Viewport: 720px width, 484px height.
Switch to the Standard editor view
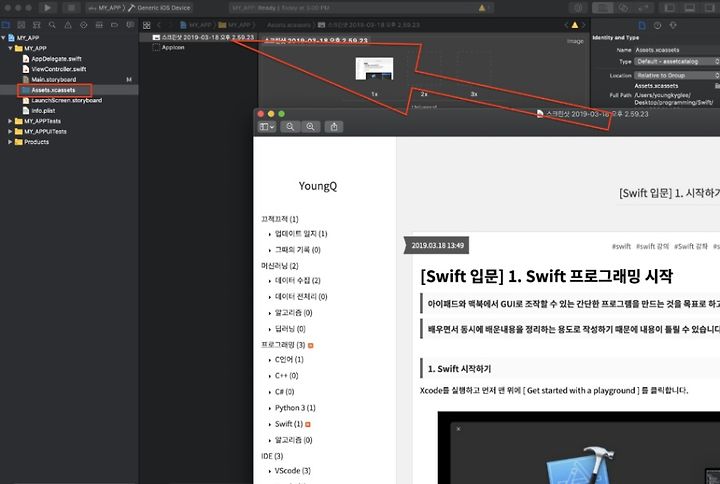tap(603, 7)
